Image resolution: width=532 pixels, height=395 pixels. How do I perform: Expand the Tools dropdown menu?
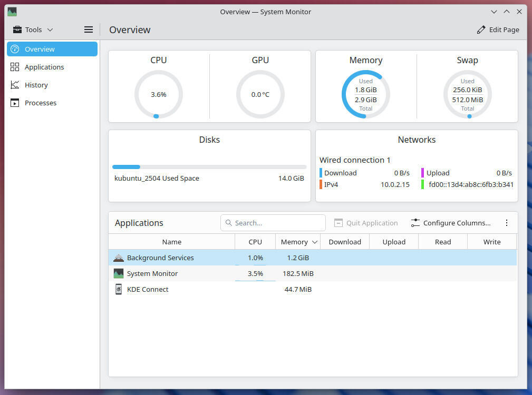click(33, 29)
